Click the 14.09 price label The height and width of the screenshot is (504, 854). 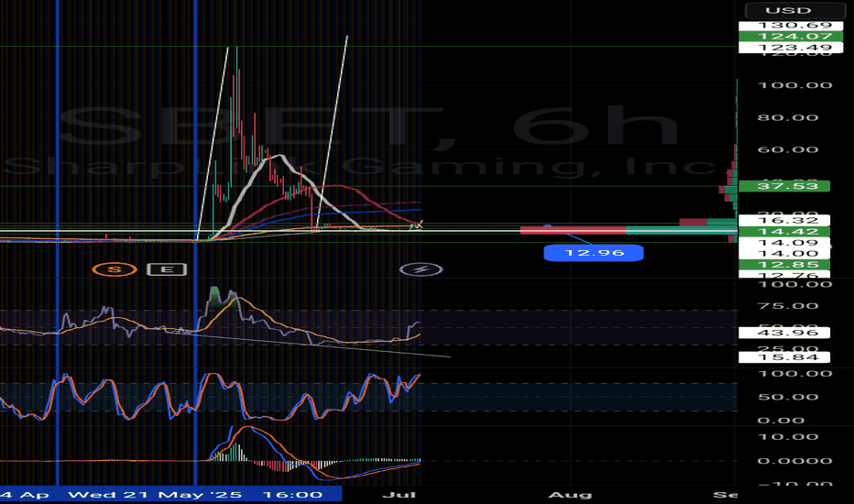click(784, 243)
